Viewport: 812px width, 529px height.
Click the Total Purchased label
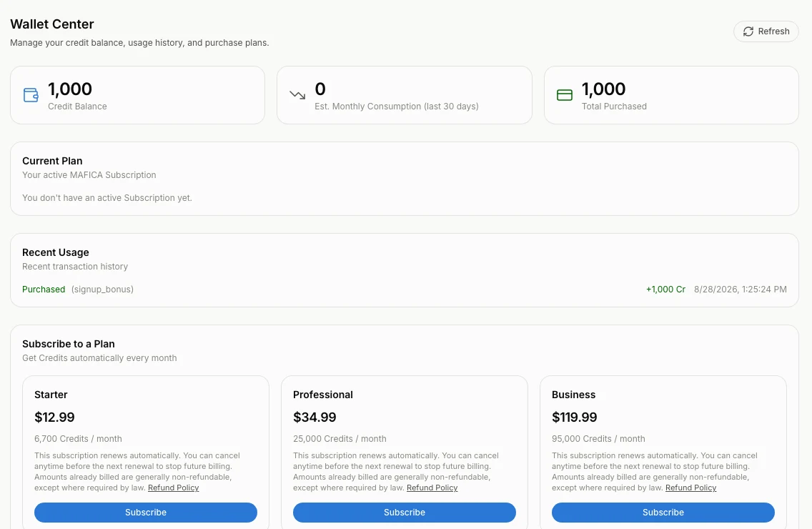coord(614,107)
